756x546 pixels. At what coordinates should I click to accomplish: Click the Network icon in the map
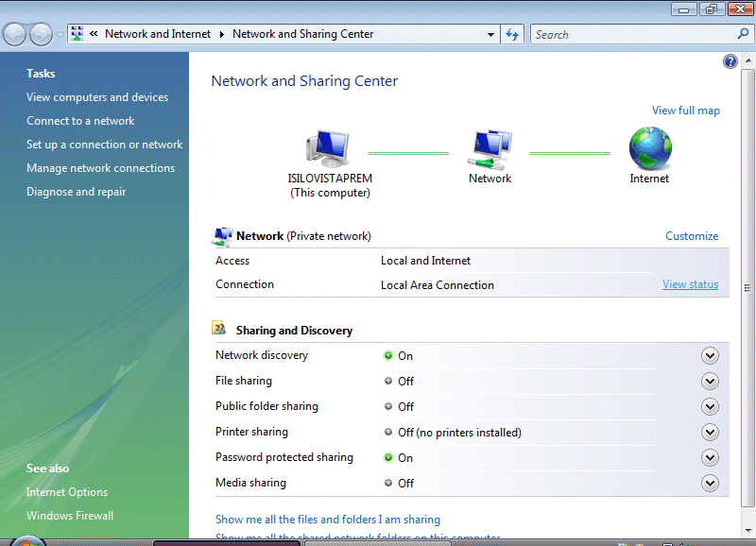(490, 149)
